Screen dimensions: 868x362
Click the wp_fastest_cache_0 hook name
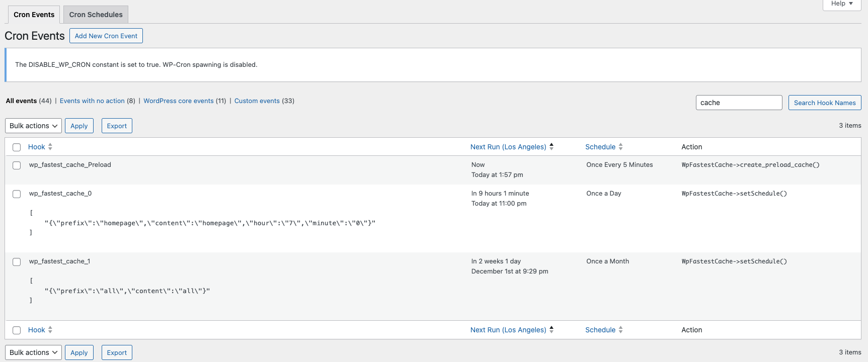click(x=60, y=193)
